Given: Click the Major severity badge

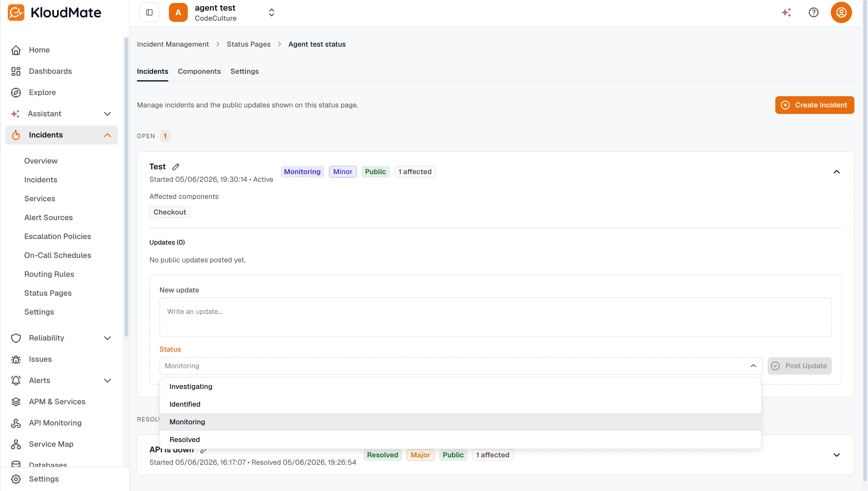Looking at the screenshot, I should (x=420, y=455).
